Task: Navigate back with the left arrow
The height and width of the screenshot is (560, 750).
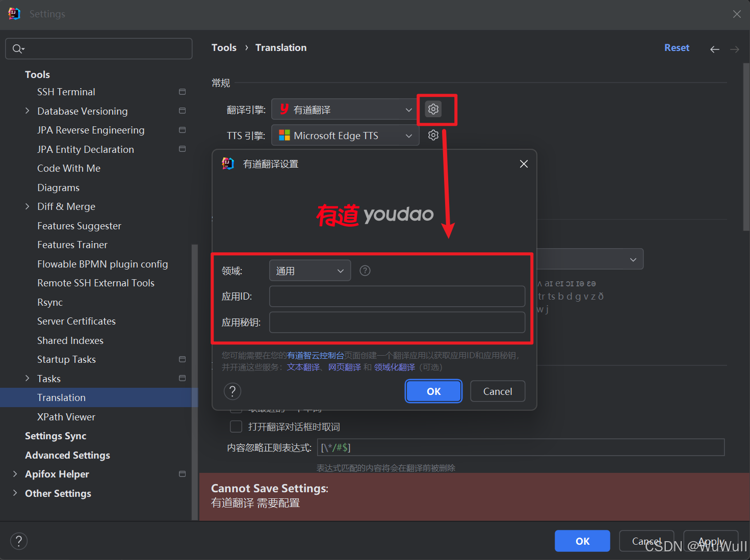Action: (715, 49)
